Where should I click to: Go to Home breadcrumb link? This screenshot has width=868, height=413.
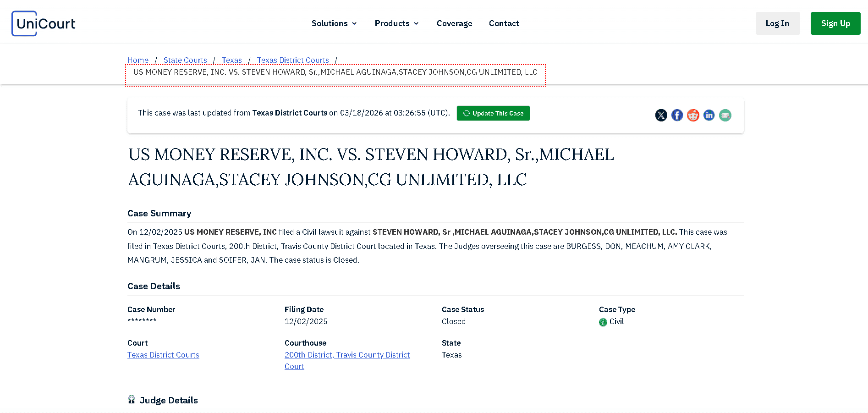click(x=138, y=60)
